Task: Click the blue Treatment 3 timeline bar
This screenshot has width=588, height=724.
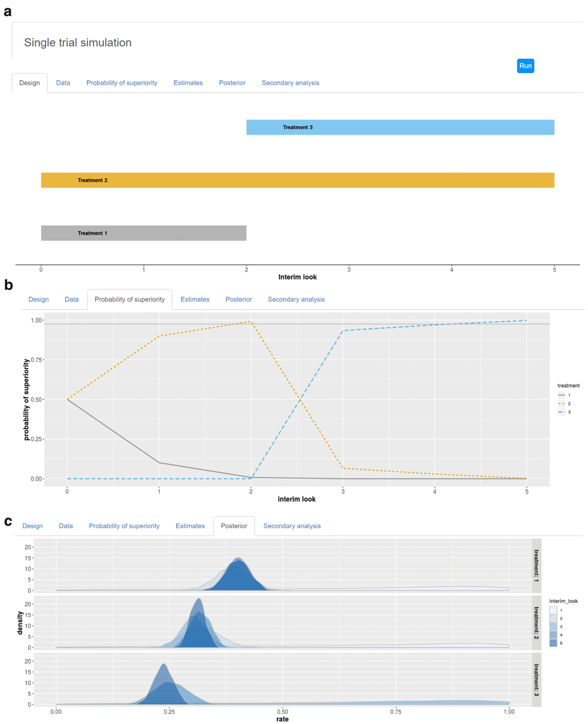Action: point(400,127)
